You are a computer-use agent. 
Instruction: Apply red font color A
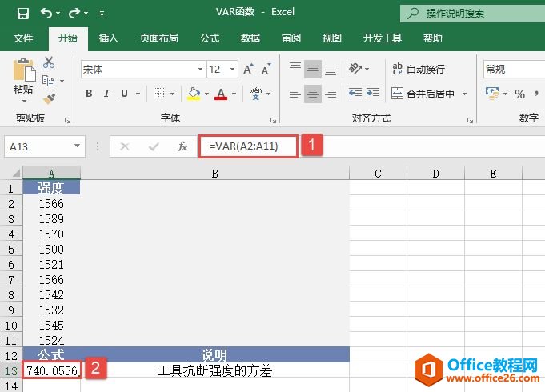[x=221, y=93]
